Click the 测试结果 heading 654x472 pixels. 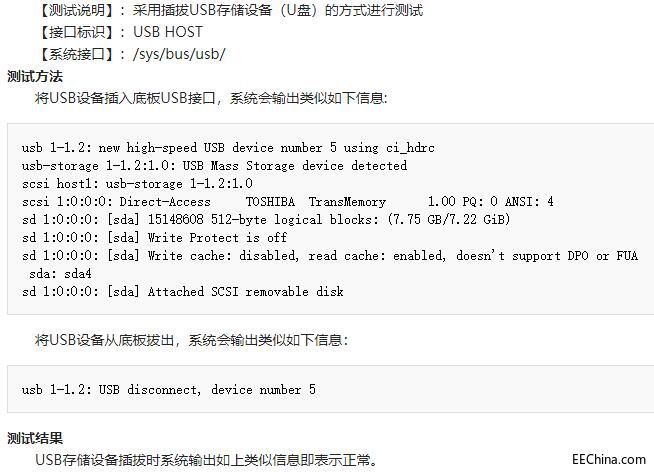pos(35,438)
